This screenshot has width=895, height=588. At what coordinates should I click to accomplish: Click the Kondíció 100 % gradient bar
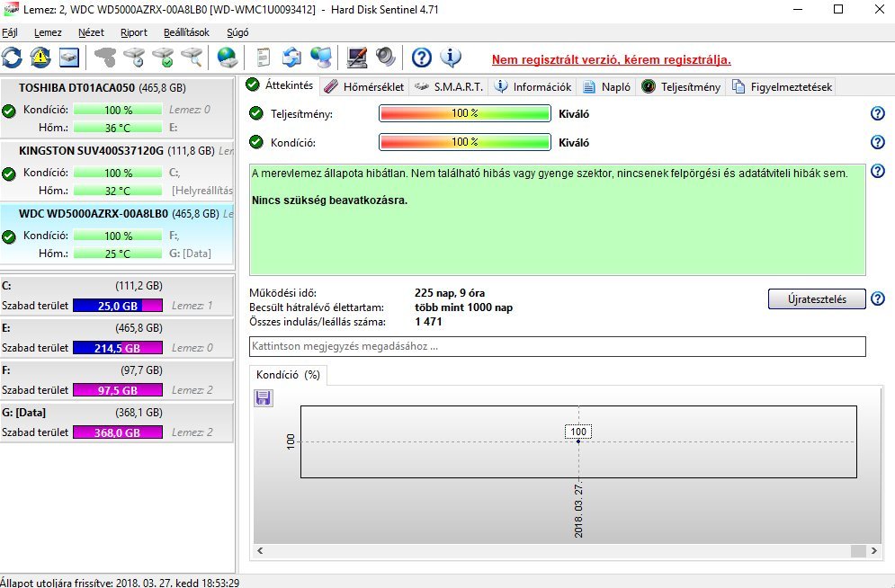465,142
